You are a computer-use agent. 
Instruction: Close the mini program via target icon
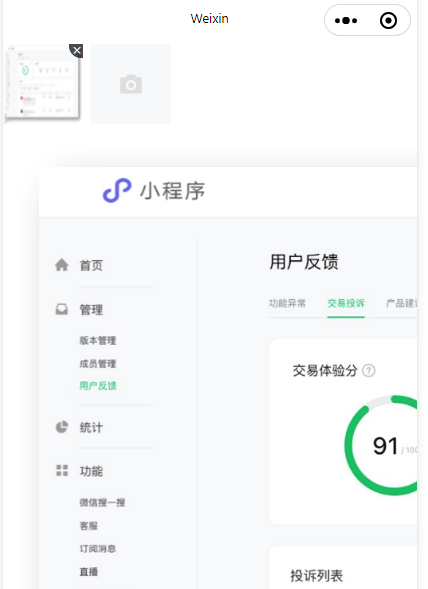point(388,21)
